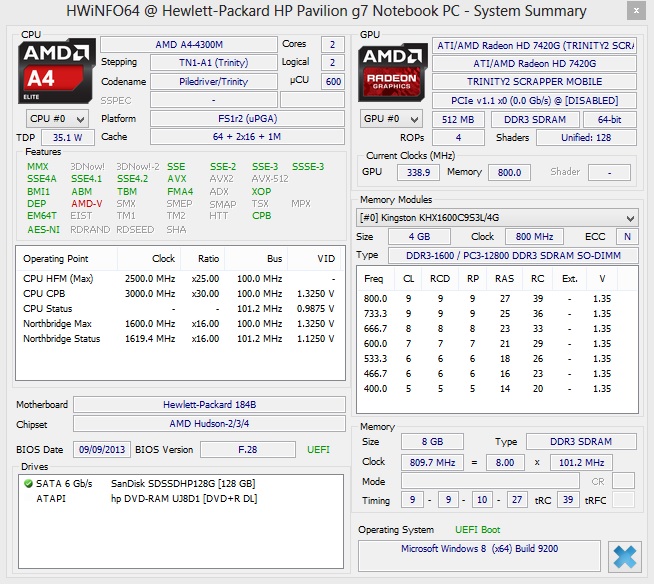Click the Cache field 64 + 2x16 + 1M
Image resolution: width=654 pixels, height=584 pixels.
pos(247,137)
